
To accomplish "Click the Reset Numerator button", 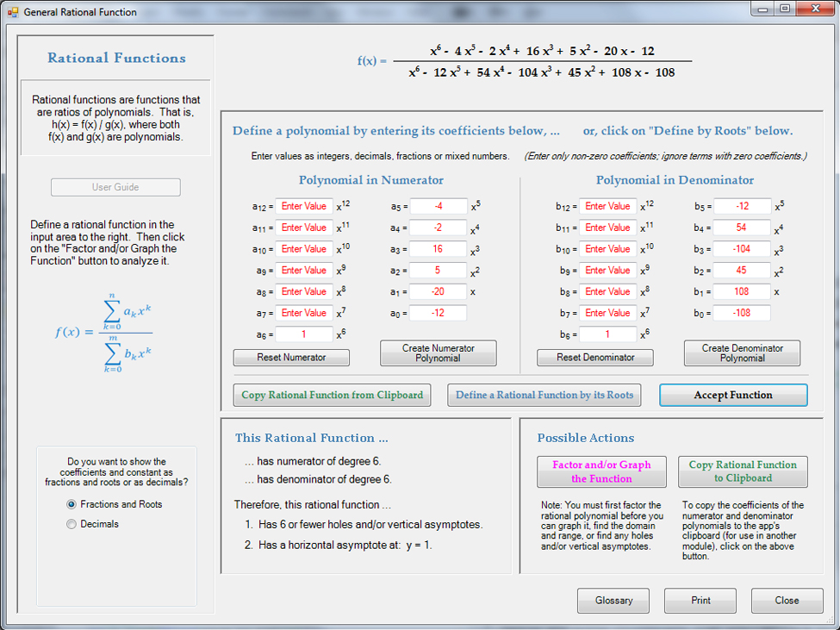I will click(291, 357).
